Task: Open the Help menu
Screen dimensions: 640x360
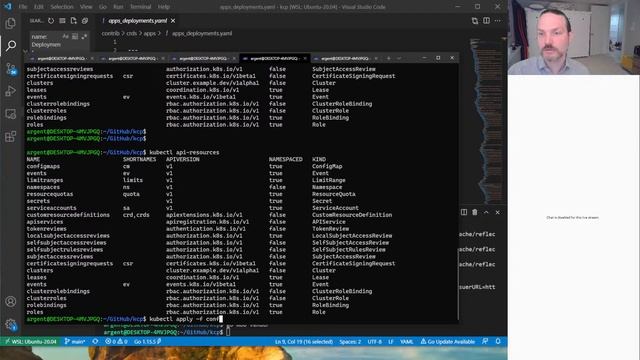Action: pyautogui.click(x=164, y=7)
